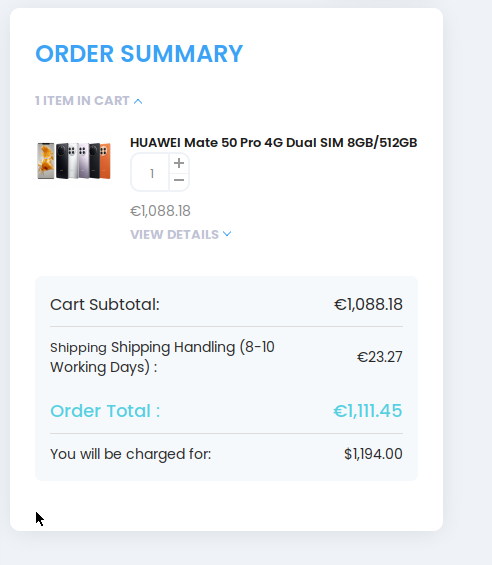Image resolution: width=492 pixels, height=565 pixels.
Task: Select the item price €1,088.18 under quantity
Action: point(160,211)
